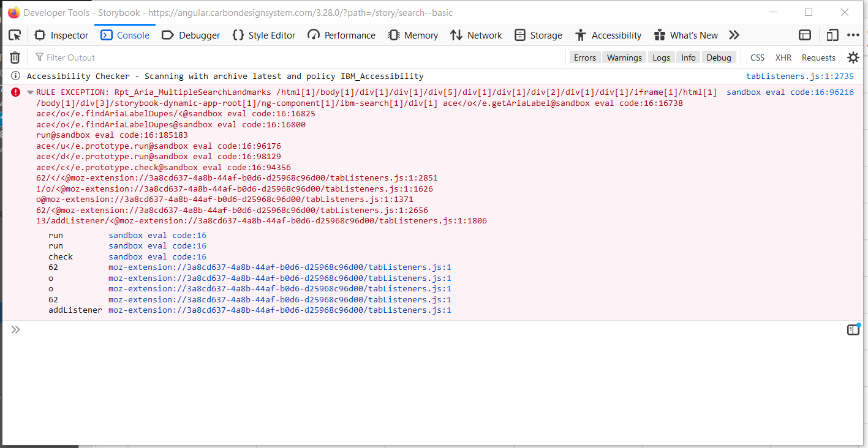This screenshot has width=868, height=448.
Task: Open the Network panel
Action: (476, 35)
